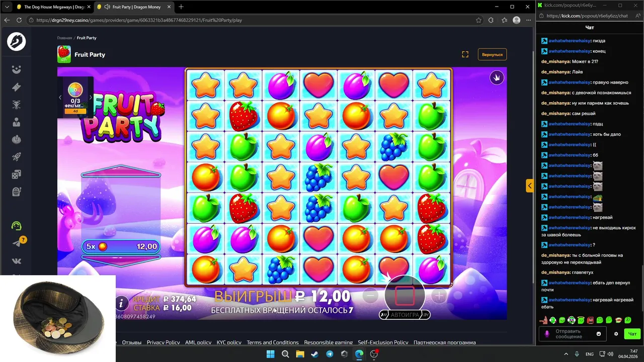Click the purple microphone icon in chat
This screenshot has height=362, width=644.
[x=547, y=334]
